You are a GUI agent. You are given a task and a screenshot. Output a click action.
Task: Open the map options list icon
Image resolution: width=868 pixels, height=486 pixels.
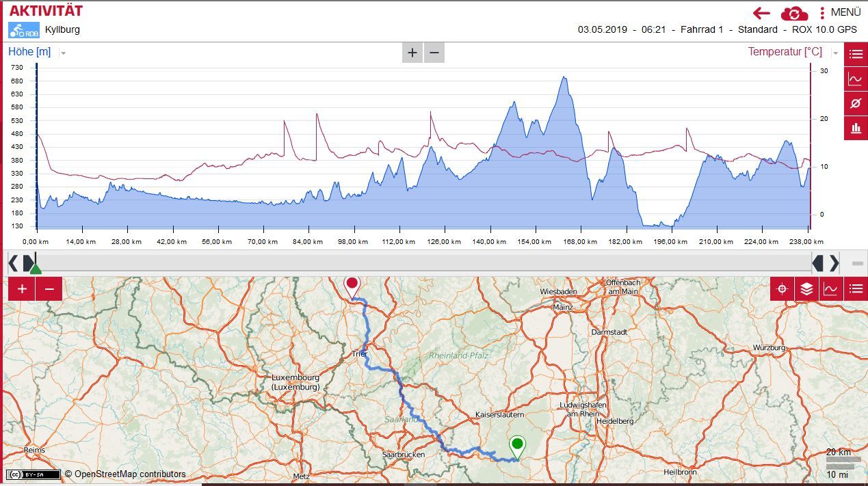tap(856, 288)
